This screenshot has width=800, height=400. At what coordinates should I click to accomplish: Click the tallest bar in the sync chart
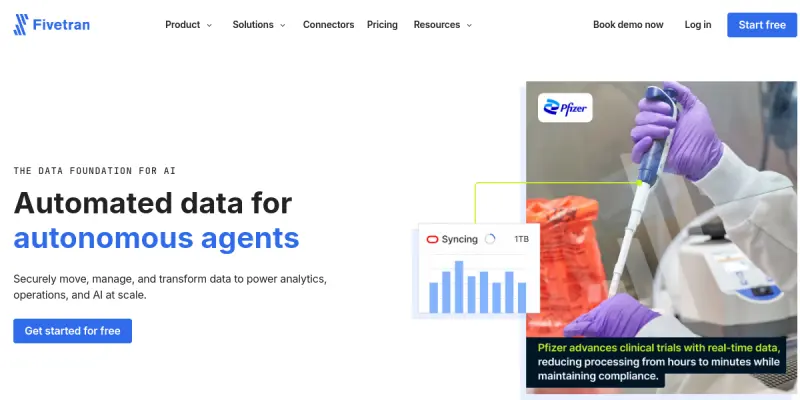[x=459, y=287]
